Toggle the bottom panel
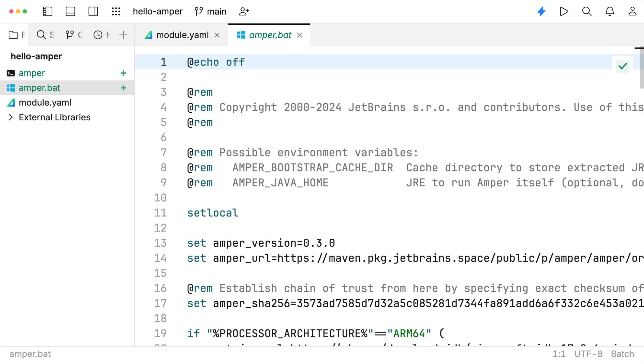This screenshot has width=644, height=362. 70,11
